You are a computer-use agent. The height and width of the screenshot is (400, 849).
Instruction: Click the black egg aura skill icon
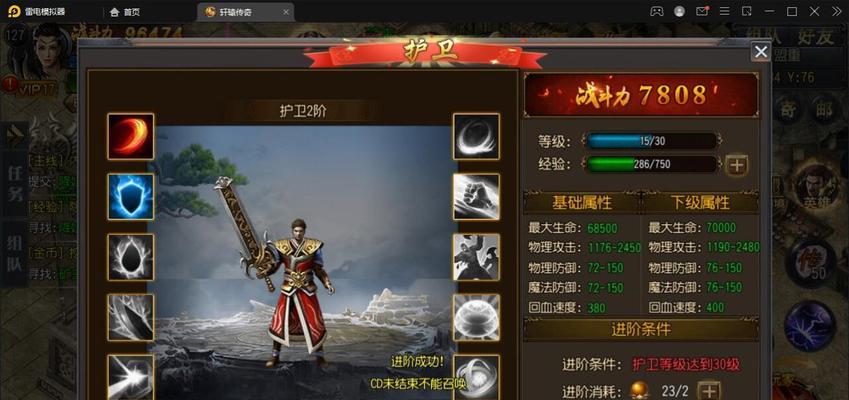click(x=130, y=257)
